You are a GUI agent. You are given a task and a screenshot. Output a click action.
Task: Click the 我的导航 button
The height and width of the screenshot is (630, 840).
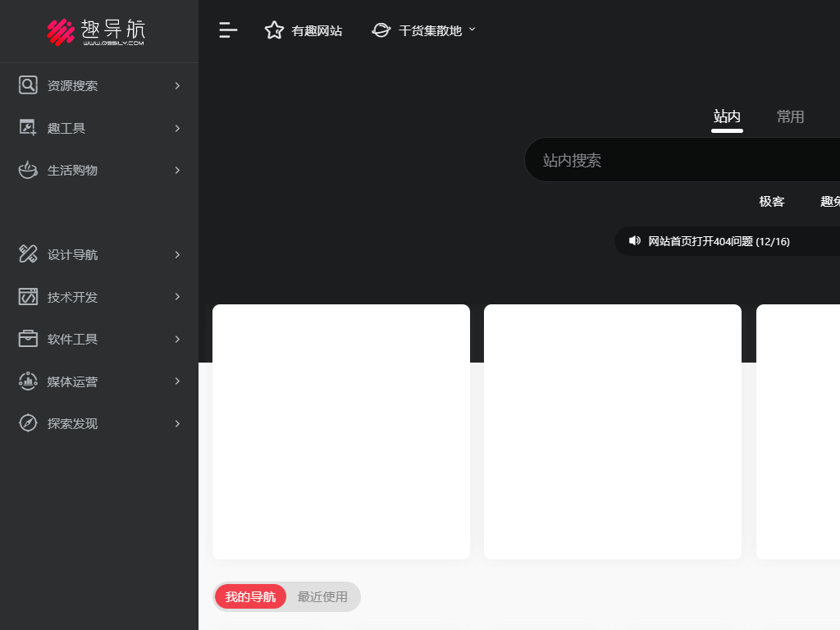[250, 596]
